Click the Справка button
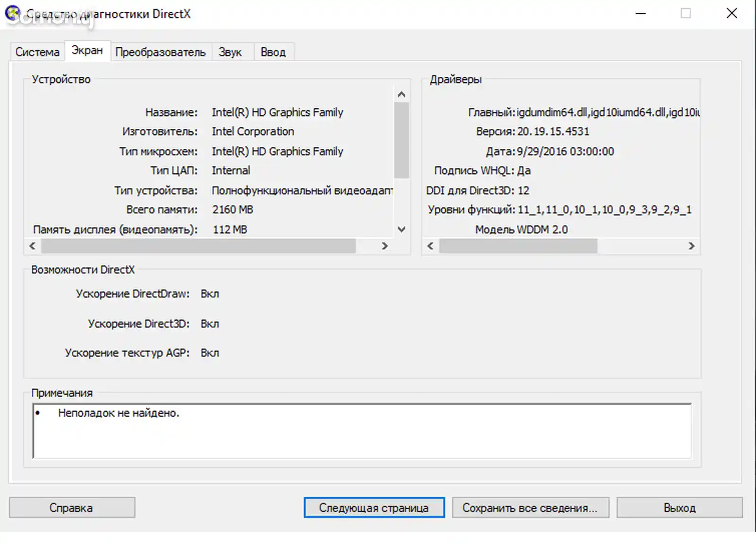 pyautogui.click(x=72, y=508)
